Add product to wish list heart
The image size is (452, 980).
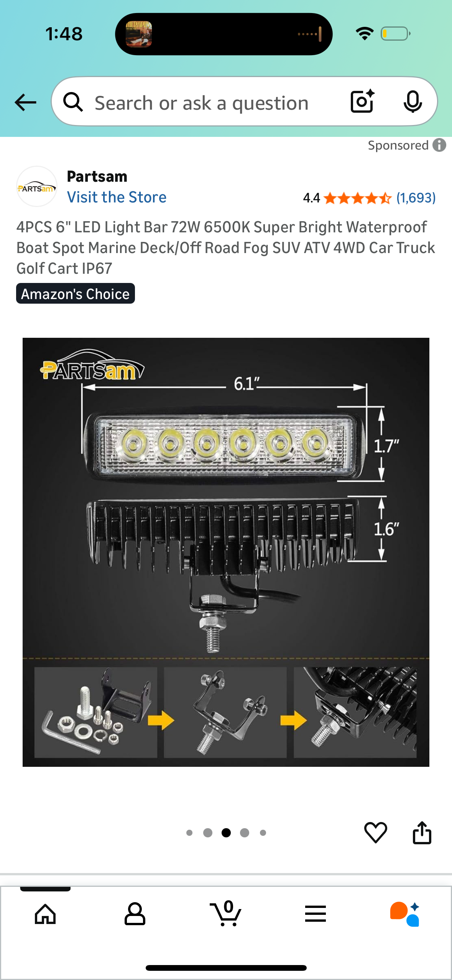375,832
